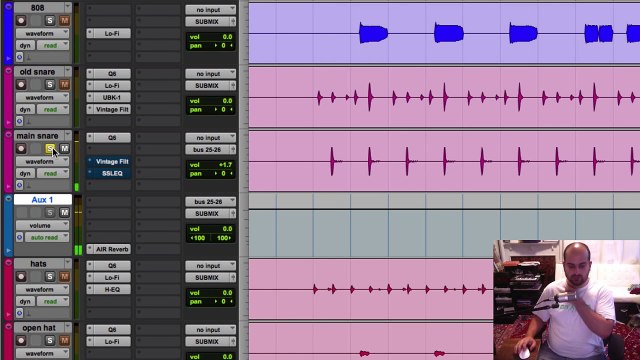Change old snare automation mode read
This screenshot has width=640, height=360.
click(x=53, y=109)
